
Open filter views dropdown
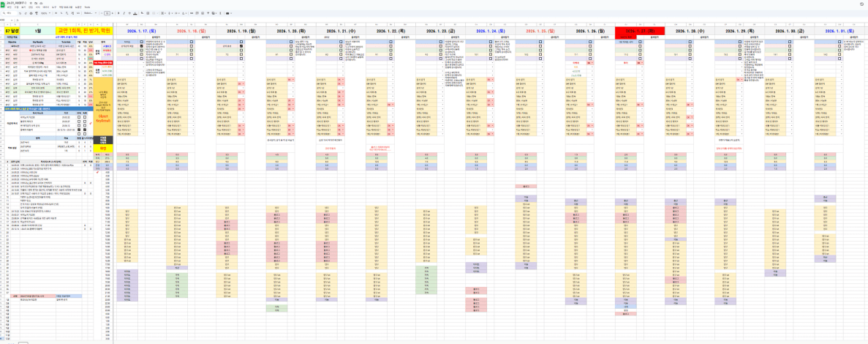[214, 13]
